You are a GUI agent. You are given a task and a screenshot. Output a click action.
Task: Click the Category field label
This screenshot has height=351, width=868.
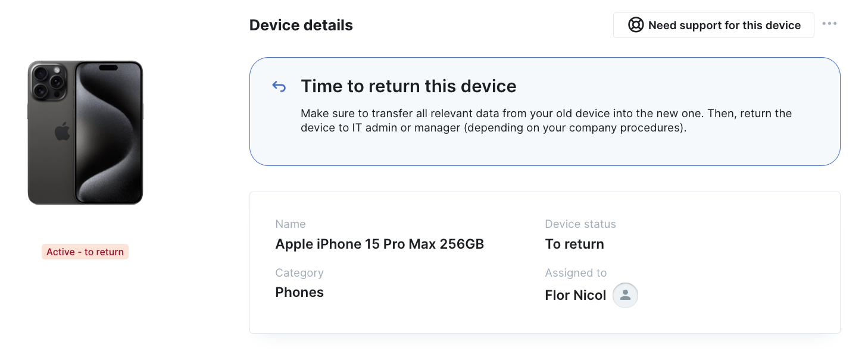tap(299, 273)
